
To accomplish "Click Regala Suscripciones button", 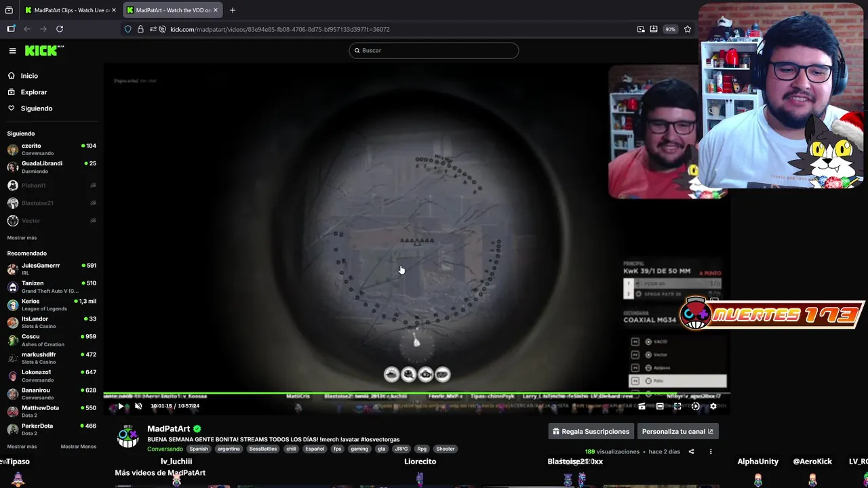I will click(x=591, y=431).
